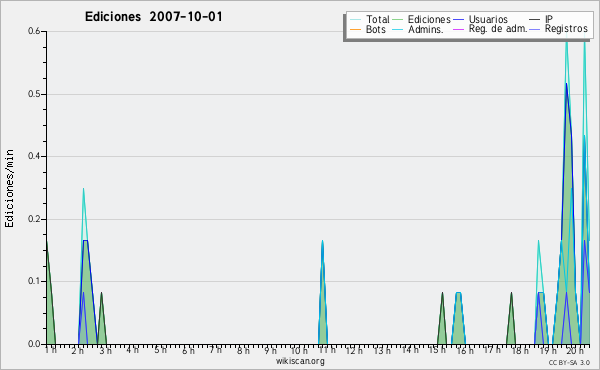Image resolution: width=600 pixels, height=370 pixels.
Task: Click the chart title Ediciones 2007-10-01
Action: [x=153, y=17]
